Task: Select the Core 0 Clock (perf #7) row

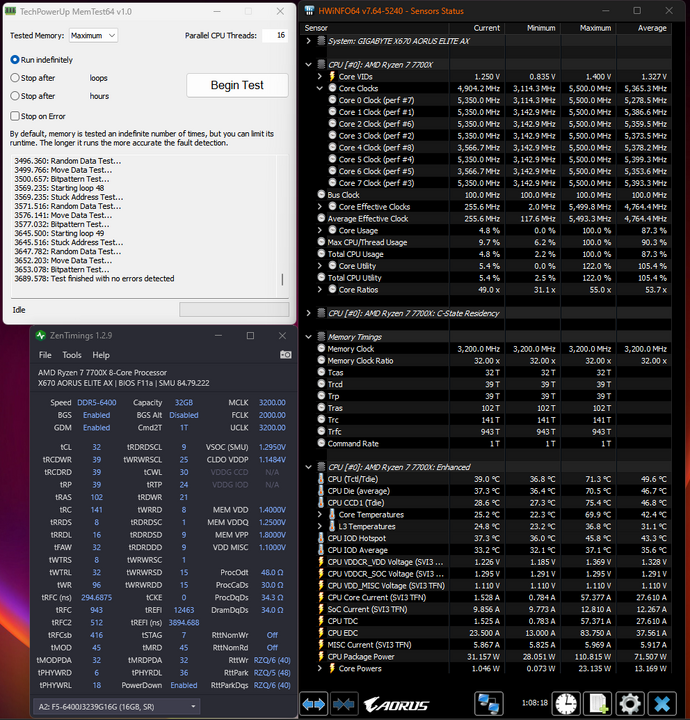Action: [486, 100]
